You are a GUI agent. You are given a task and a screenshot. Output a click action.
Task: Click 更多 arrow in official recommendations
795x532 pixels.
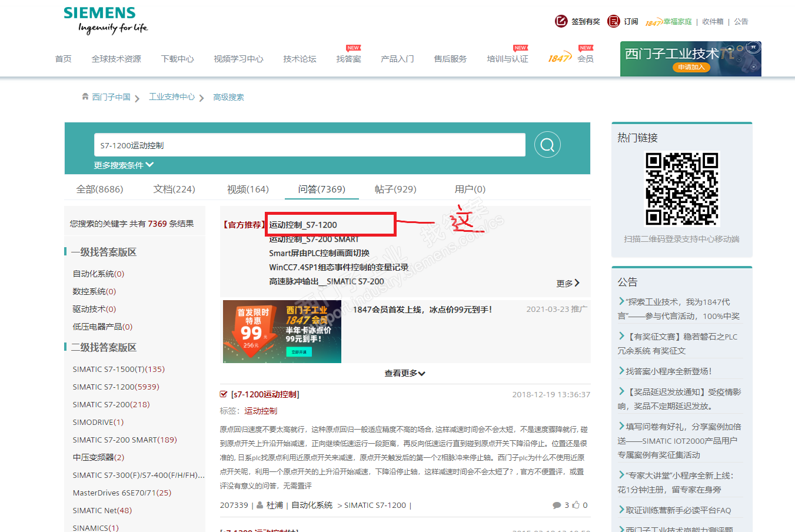coord(568,283)
